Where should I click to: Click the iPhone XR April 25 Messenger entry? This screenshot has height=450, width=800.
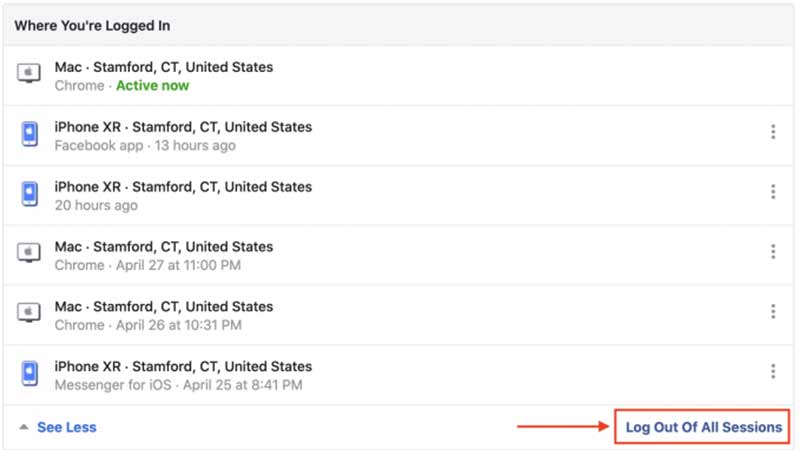[398, 375]
